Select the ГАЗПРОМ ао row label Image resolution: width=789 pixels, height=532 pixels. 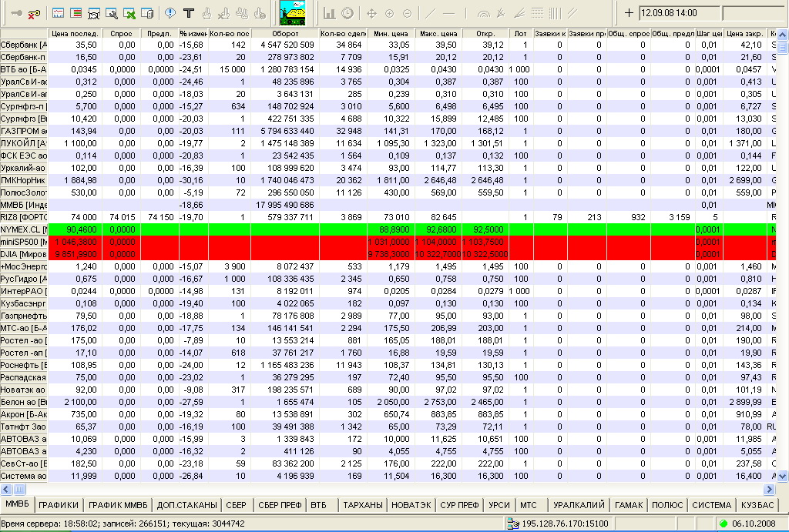[24, 131]
